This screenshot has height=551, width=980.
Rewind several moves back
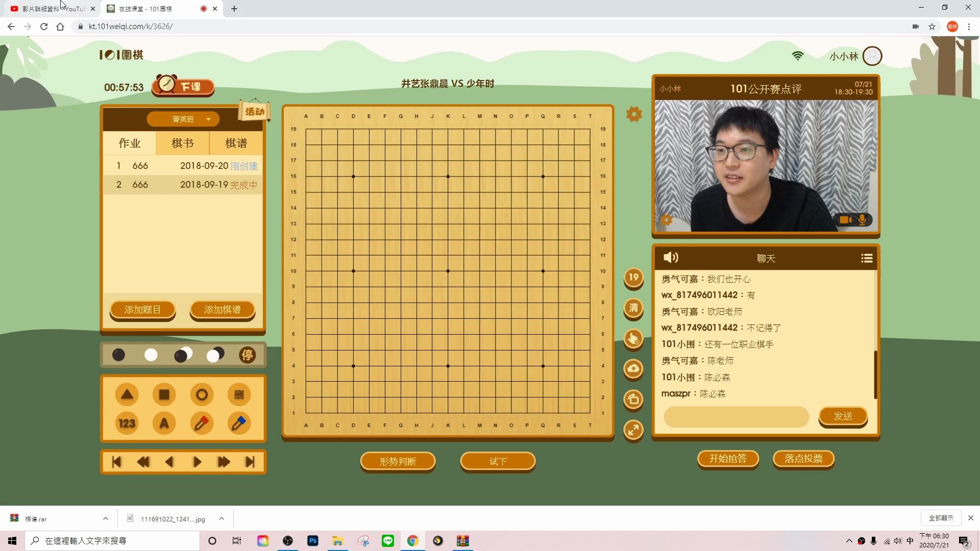coord(143,462)
